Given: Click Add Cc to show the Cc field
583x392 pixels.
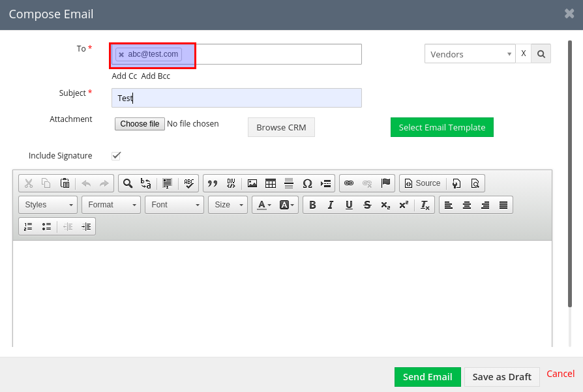Looking at the screenshot, I should click(x=124, y=76).
